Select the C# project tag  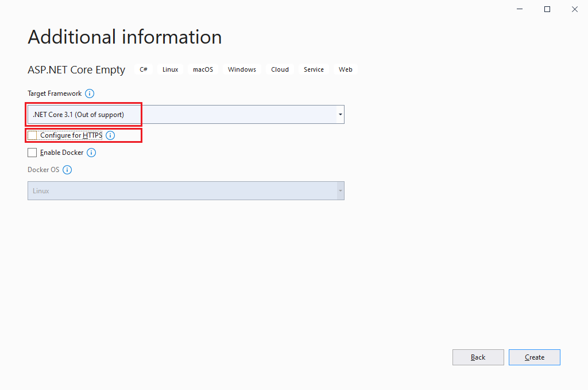pos(143,69)
